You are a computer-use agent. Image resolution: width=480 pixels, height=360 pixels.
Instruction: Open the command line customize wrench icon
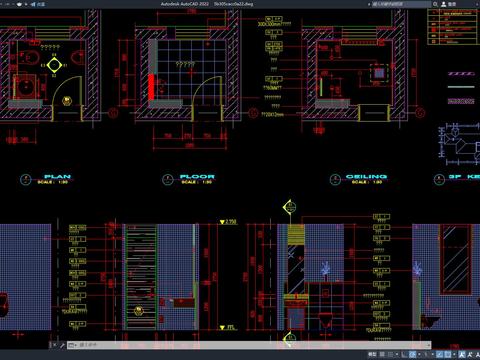pos(62,345)
